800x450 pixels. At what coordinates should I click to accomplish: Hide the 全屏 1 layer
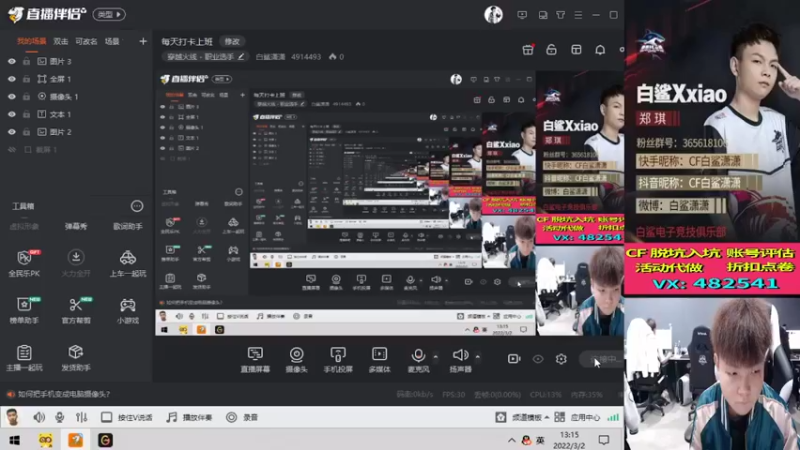[12, 79]
